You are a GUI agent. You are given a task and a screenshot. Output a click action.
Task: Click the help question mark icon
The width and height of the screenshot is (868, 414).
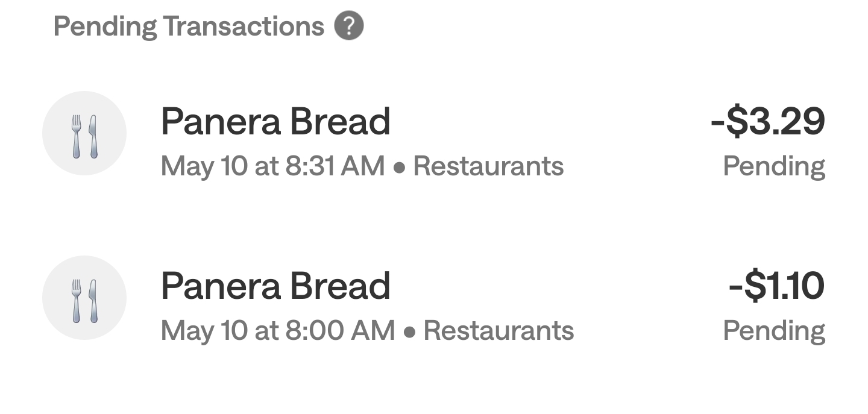(x=349, y=27)
